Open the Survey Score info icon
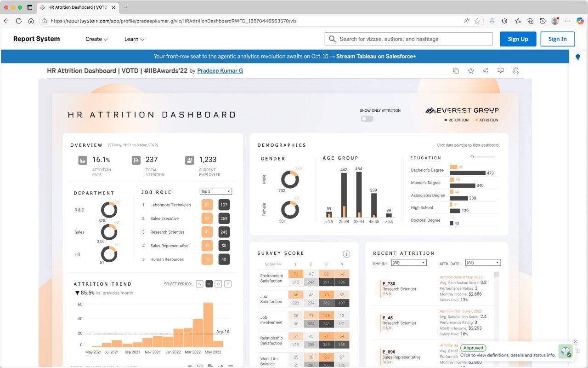This screenshot has height=368, width=588. [x=347, y=254]
